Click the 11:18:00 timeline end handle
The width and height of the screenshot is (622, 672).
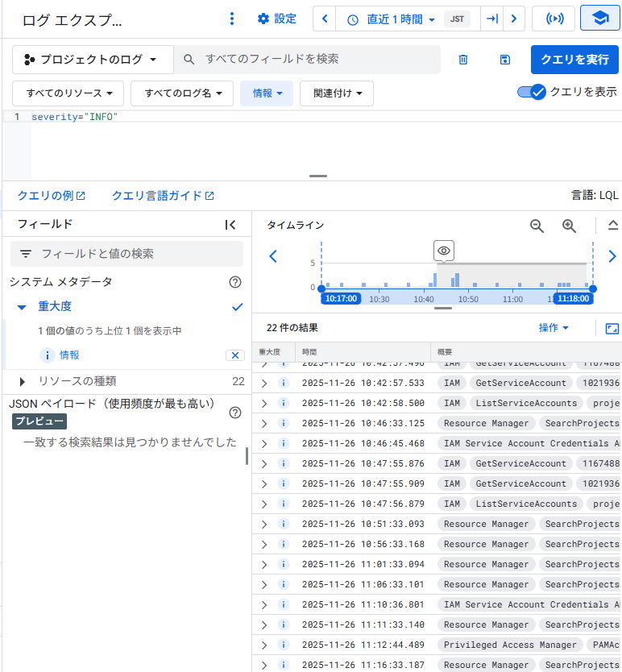(x=573, y=299)
